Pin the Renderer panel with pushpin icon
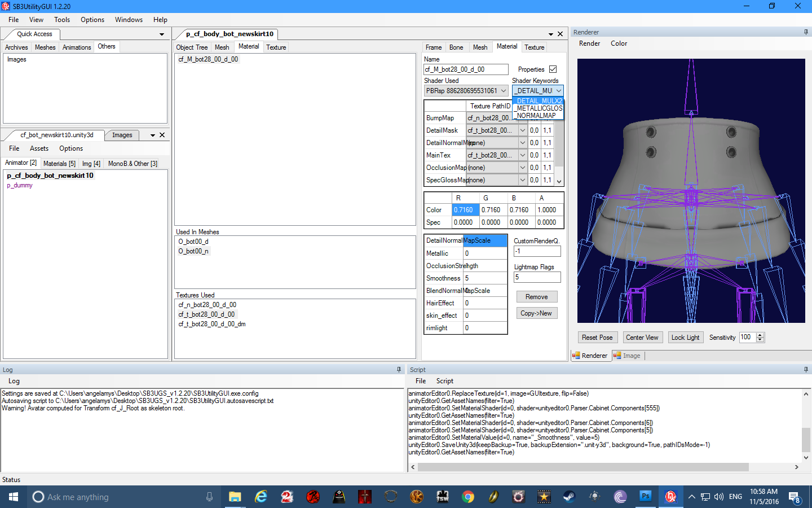The width and height of the screenshot is (812, 508). (806, 32)
